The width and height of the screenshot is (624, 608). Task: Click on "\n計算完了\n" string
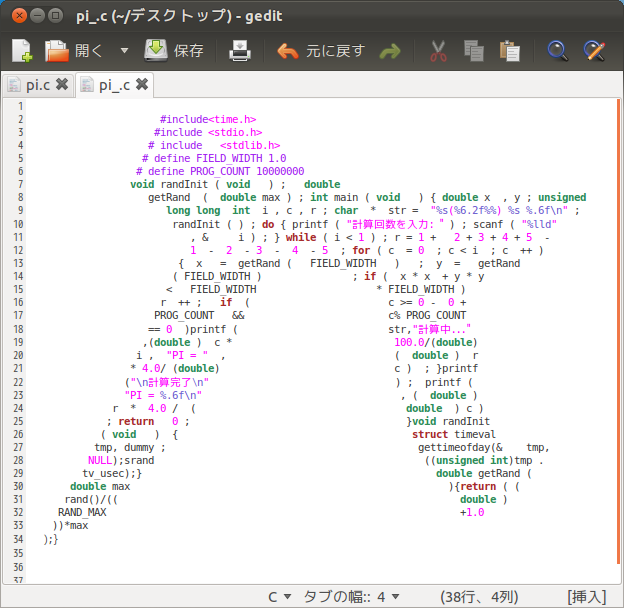coord(170,382)
